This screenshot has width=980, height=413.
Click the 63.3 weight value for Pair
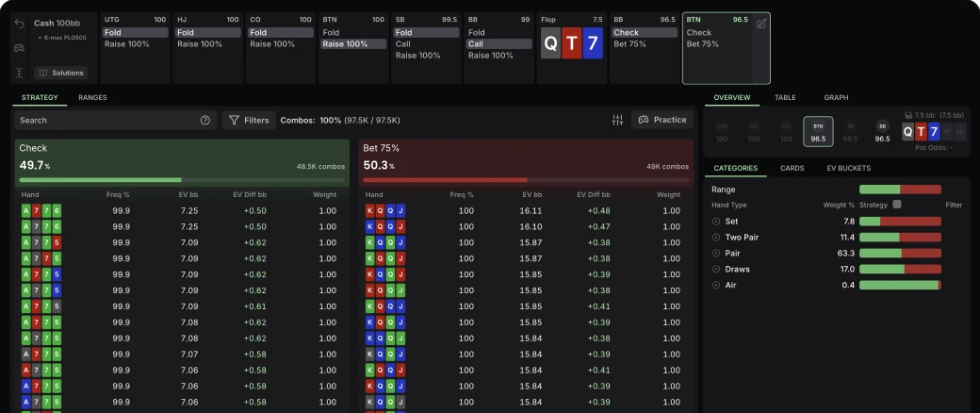pyautogui.click(x=847, y=254)
